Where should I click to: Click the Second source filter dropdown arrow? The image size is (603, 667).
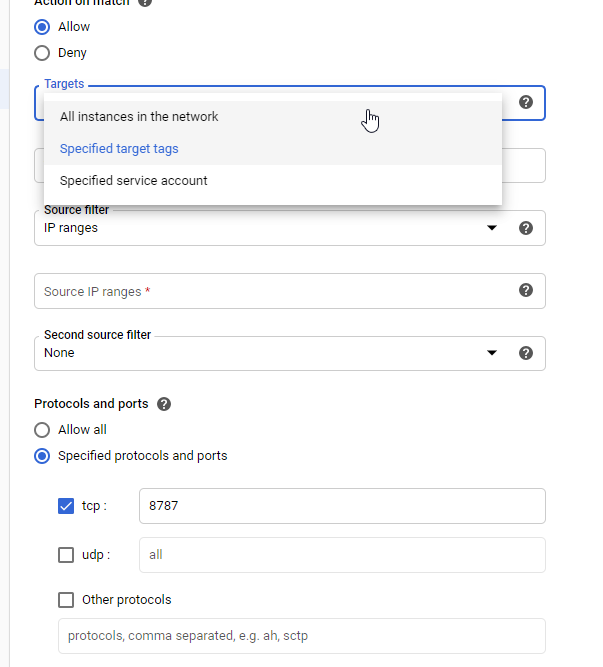coord(492,353)
